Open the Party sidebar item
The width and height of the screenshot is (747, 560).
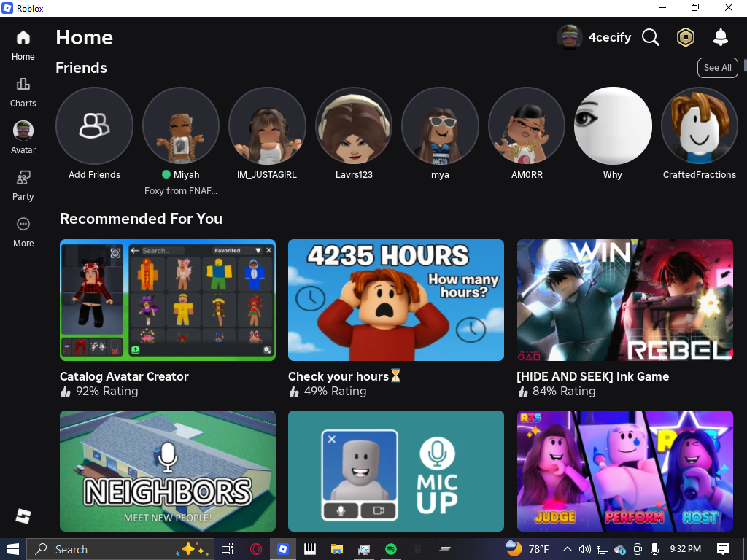click(23, 186)
